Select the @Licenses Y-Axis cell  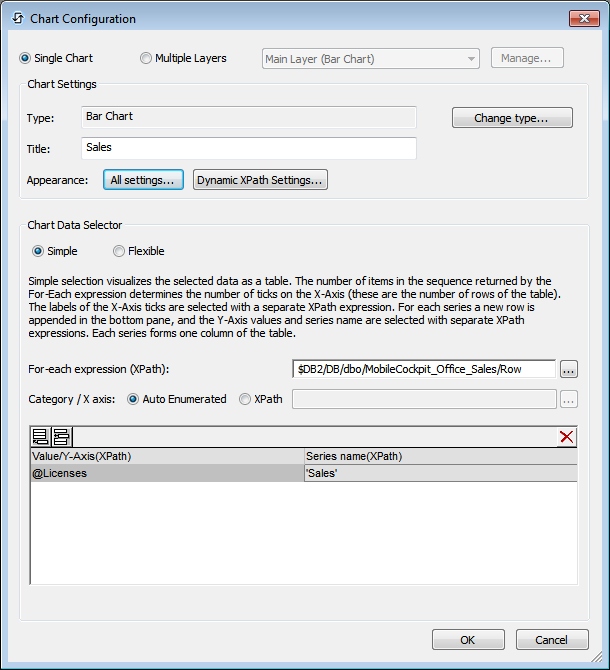[x=166, y=473]
